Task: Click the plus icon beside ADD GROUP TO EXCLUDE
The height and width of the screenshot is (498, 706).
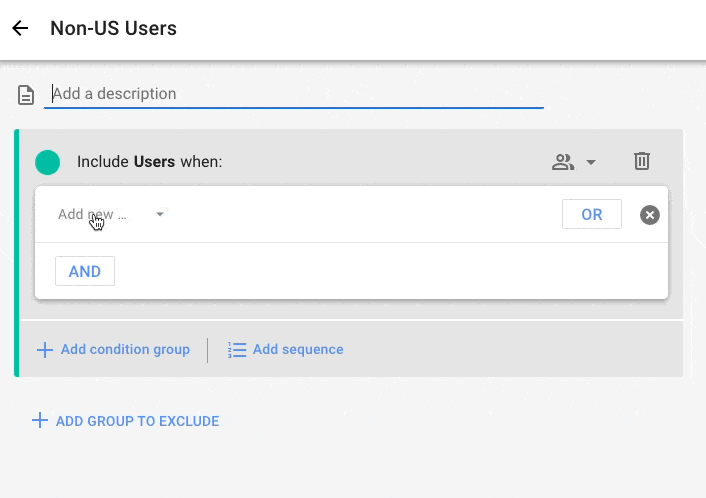Action: (x=40, y=421)
